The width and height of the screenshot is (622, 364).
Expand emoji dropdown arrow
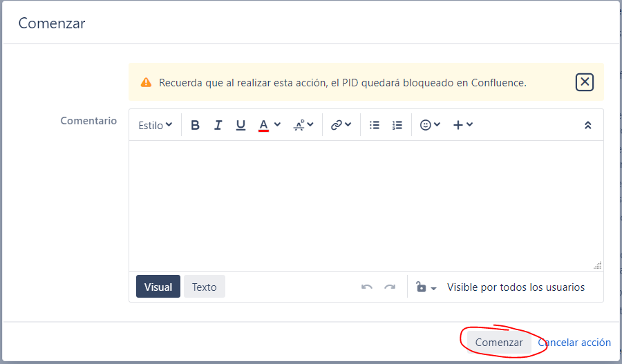pyautogui.click(x=437, y=124)
